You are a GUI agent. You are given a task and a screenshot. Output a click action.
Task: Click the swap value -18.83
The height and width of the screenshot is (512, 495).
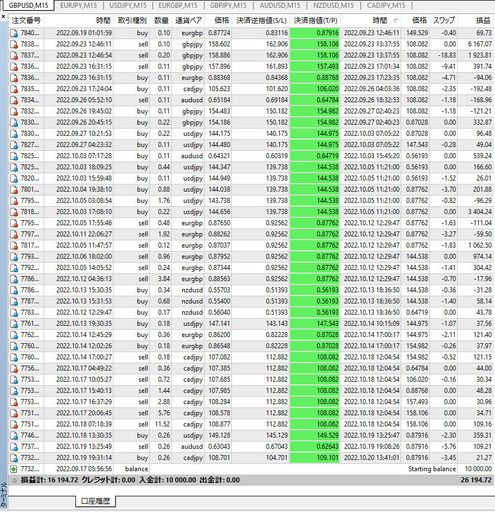pos(447,55)
